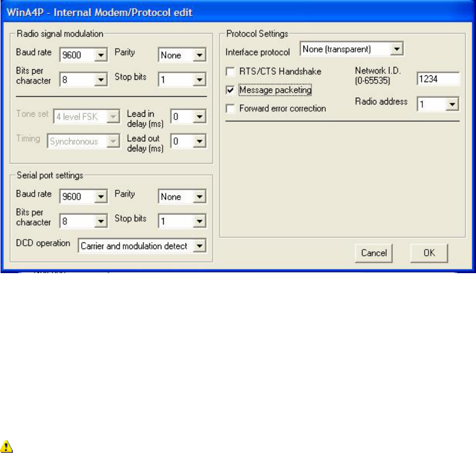Open the Lead in delay dropdown
Screen dimensions: 476x453
pyautogui.click(x=188, y=117)
